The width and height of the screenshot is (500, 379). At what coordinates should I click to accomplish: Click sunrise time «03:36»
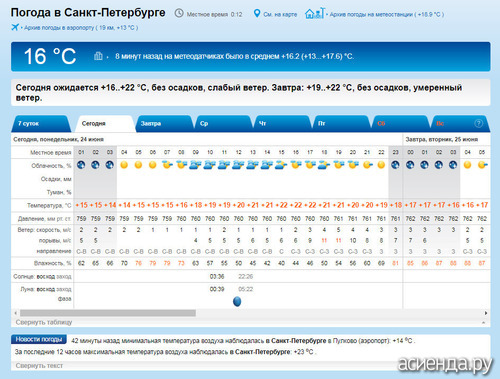tap(217, 276)
